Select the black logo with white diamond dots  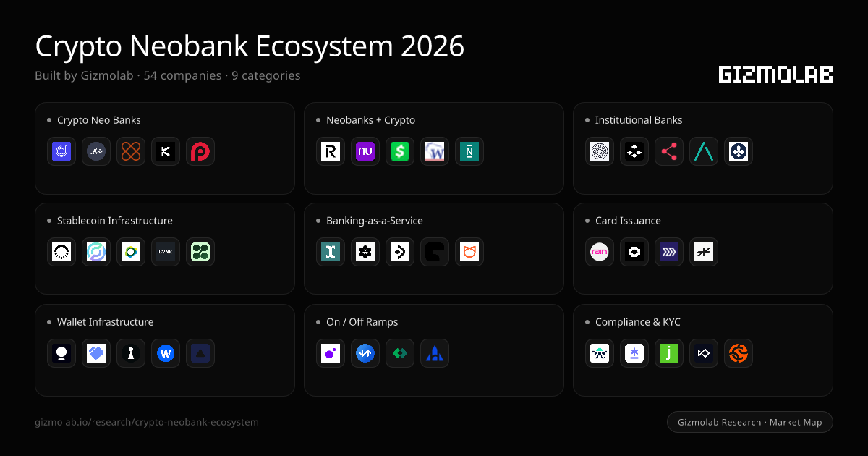(634, 151)
